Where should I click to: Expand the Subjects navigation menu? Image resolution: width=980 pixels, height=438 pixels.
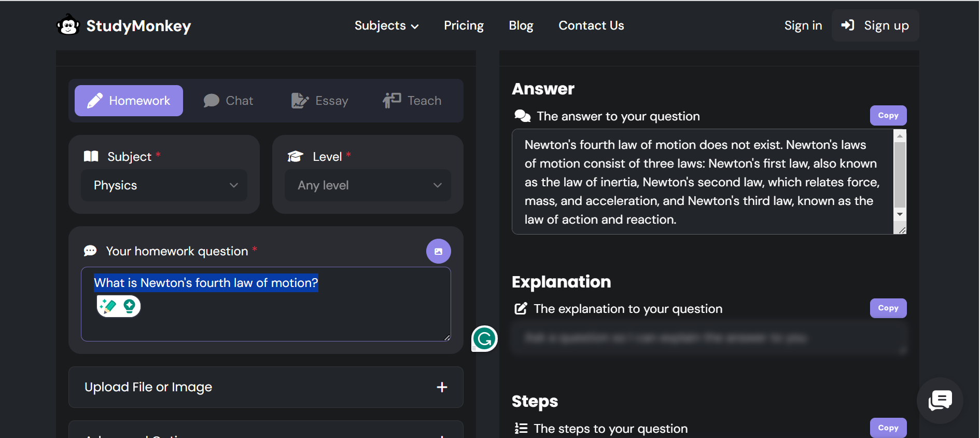(386, 25)
